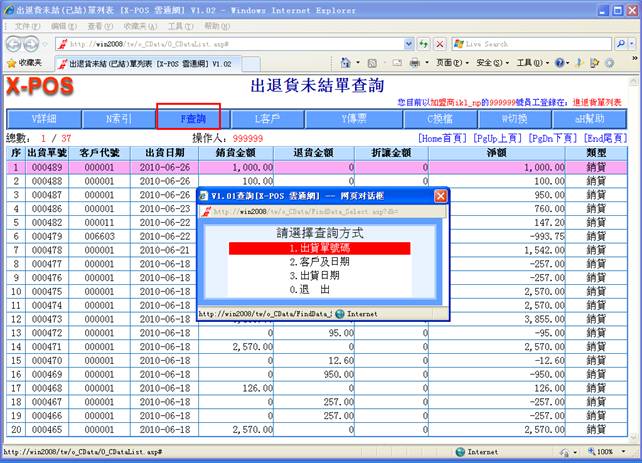Click the refresh page icon
Image resolution: width=642 pixels, height=463 pixels.
pyautogui.click(x=423, y=45)
